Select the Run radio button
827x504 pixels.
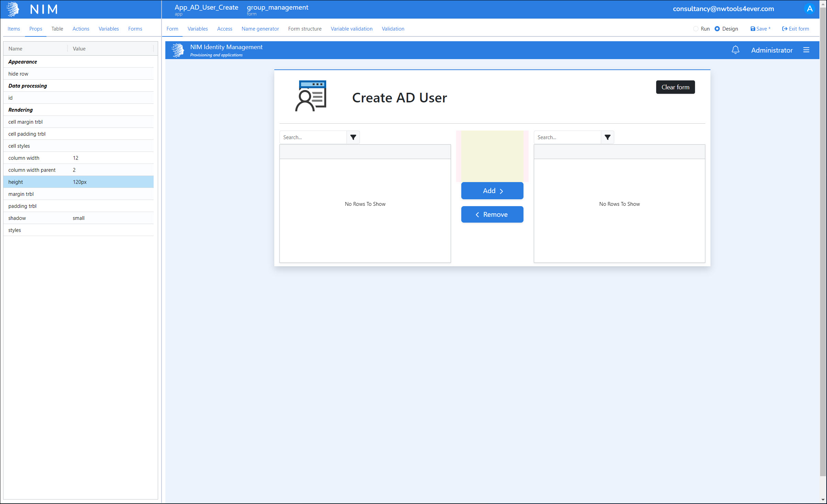click(696, 29)
